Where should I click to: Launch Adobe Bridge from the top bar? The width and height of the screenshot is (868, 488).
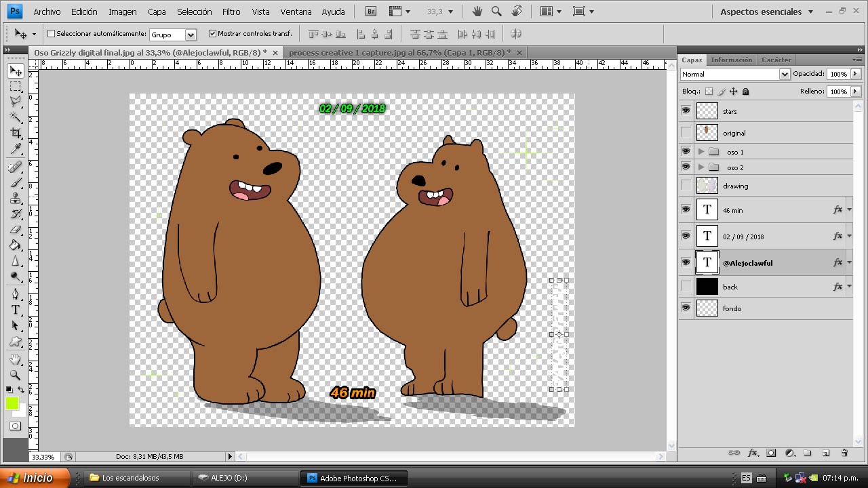pos(370,12)
